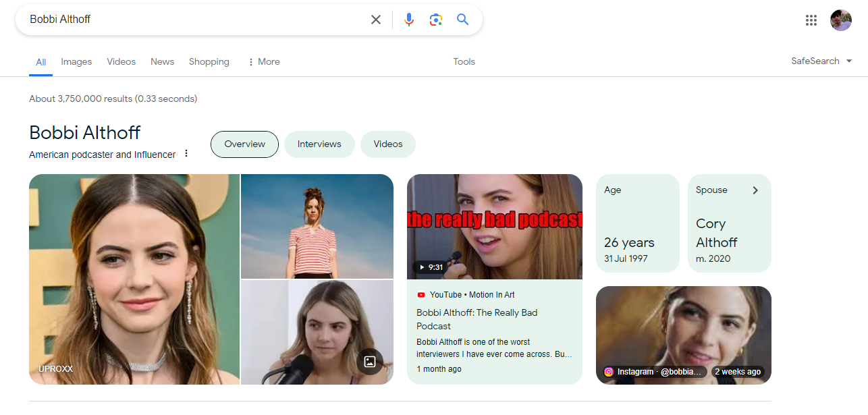Click the UPROXX credit on the portrait
868x415 pixels.
55,369
